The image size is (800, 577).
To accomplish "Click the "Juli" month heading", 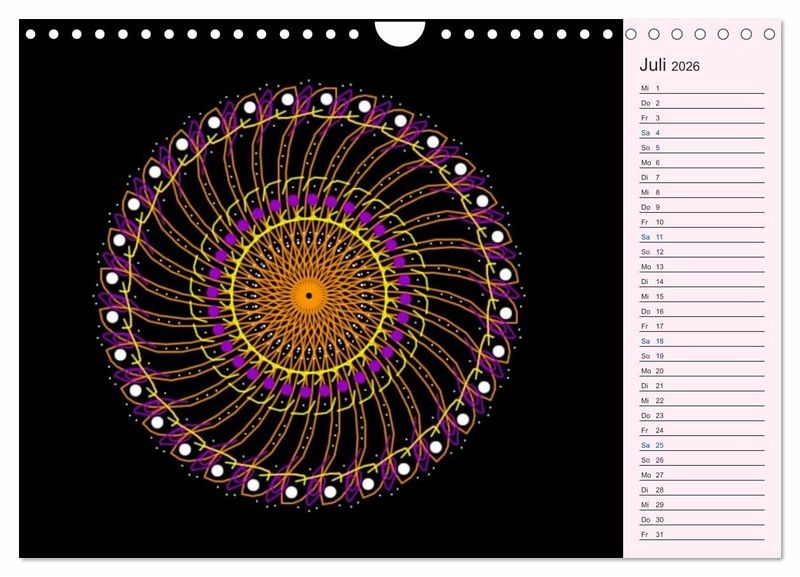I will pos(653,65).
